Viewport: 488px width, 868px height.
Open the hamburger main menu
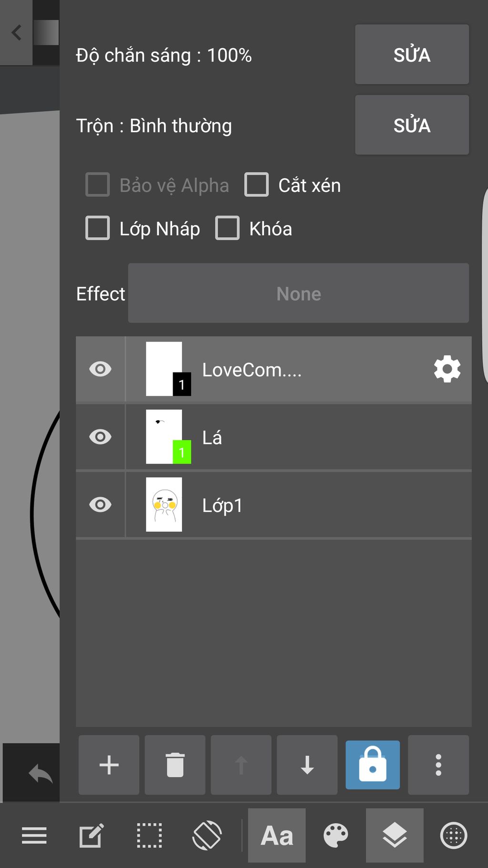coord(34,836)
